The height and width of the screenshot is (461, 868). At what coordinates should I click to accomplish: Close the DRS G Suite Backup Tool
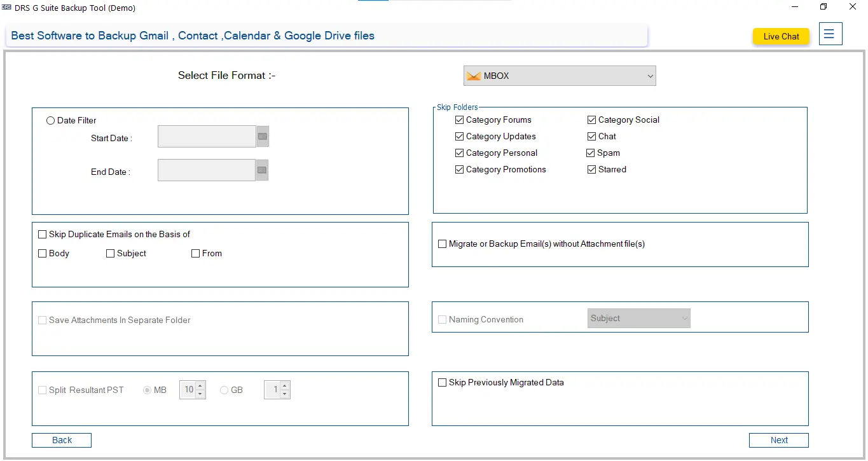(x=853, y=7)
